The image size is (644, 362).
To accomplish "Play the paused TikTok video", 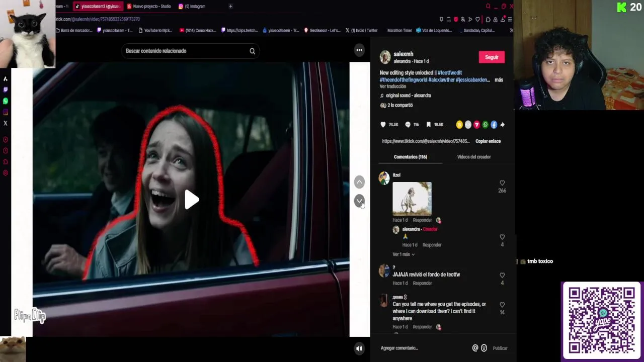I will tap(192, 200).
